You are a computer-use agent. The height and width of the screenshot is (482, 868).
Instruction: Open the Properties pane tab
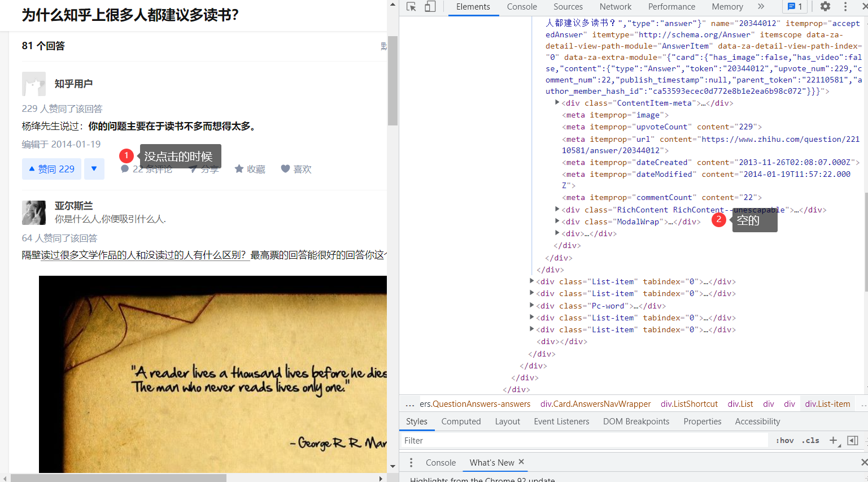click(x=702, y=422)
